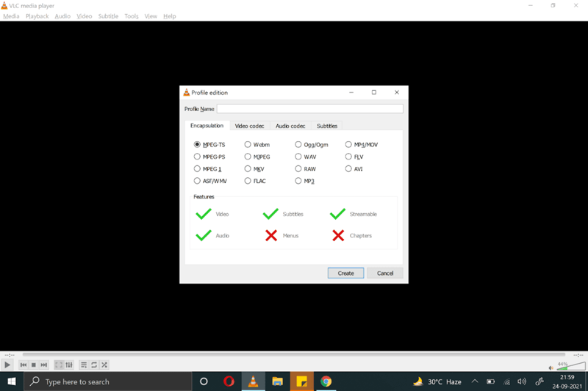Open system volume tray icon
This screenshot has height=391, width=588.
coord(522,381)
